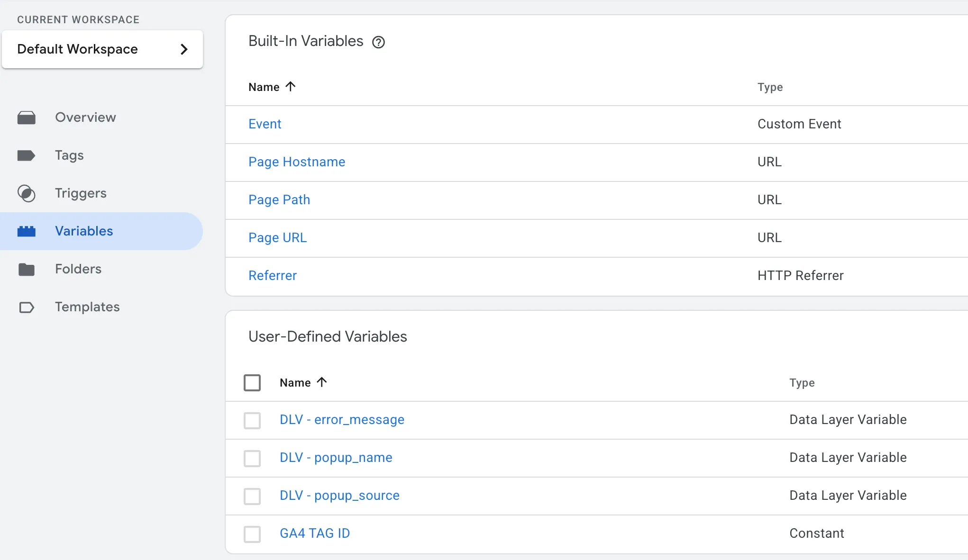Click the Templates outline icon
Screen dimensions: 968x560
pos(27,307)
